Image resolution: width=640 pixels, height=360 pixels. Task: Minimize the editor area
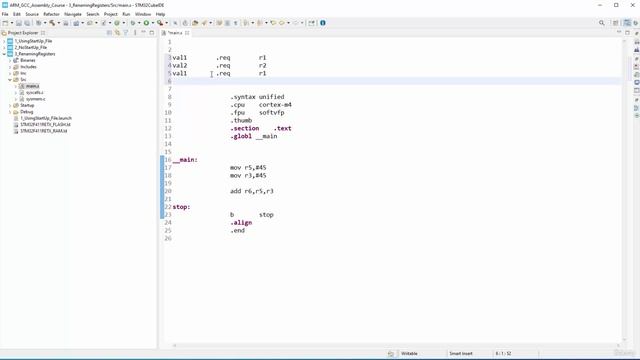[619, 32]
